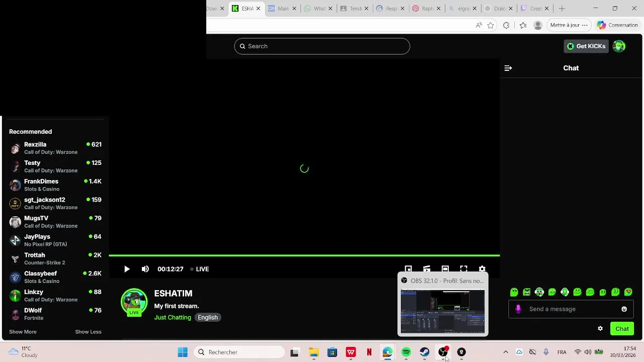Jump to LIVE in the player
This screenshot has height=362, width=644.
coord(200,269)
